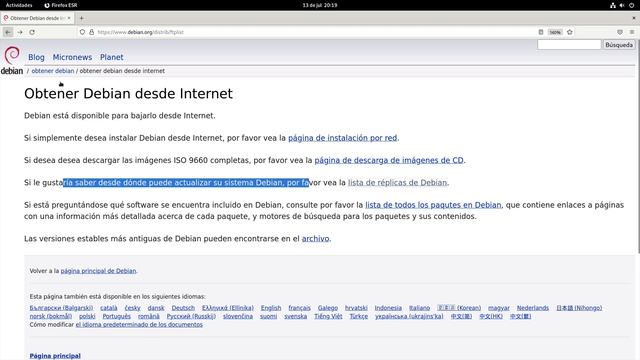Open 'lista de todos los paqutes en Debian' link
Screen dimensions: 640x360
[433, 205]
